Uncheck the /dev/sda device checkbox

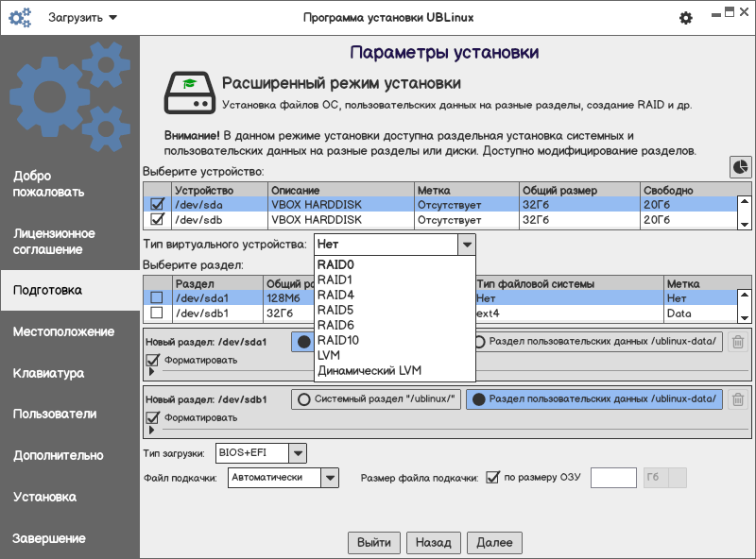(x=157, y=204)
